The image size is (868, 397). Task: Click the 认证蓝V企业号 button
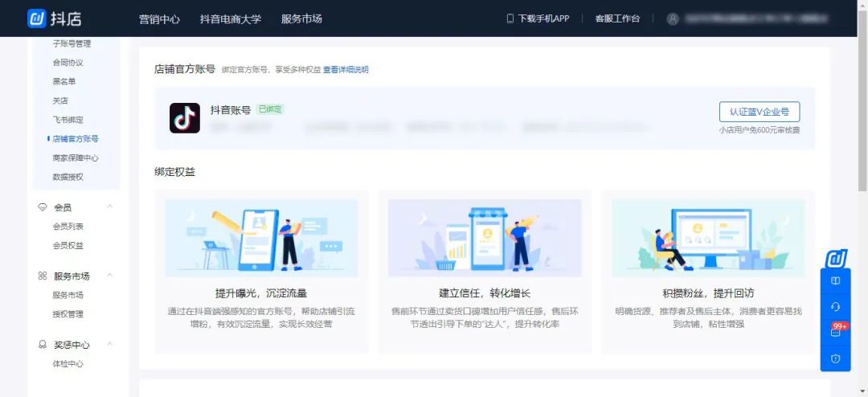coord(759,112)
